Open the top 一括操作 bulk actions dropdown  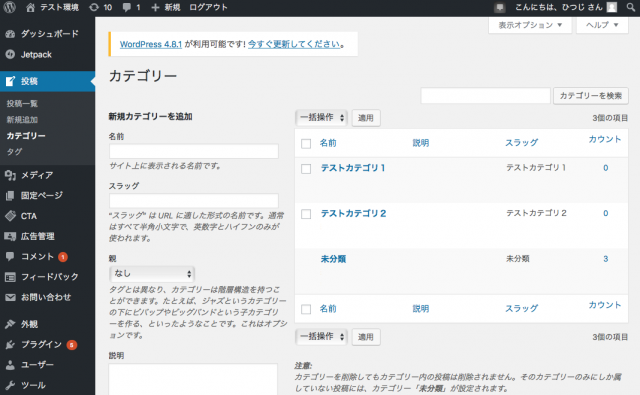(x=321, y=118)
